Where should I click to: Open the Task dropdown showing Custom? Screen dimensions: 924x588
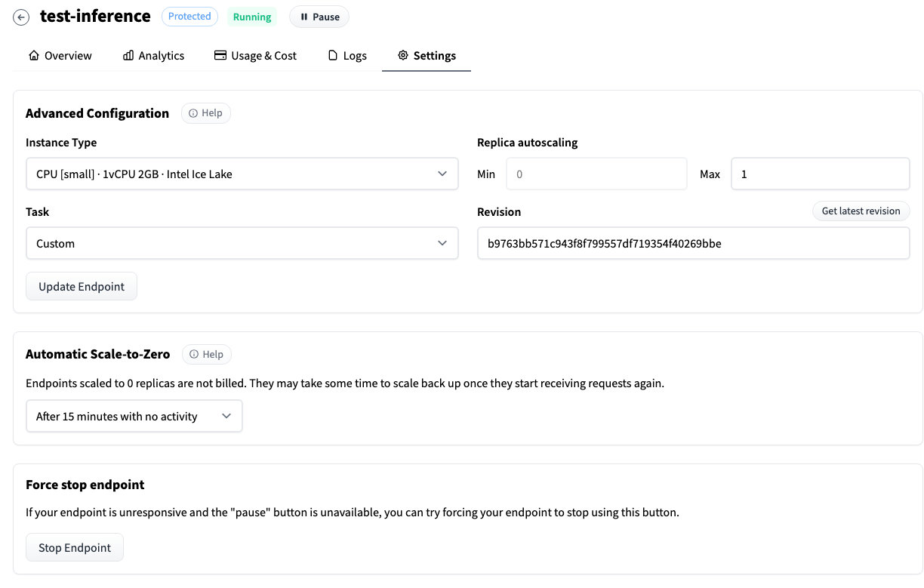click(x=242, y=243)
